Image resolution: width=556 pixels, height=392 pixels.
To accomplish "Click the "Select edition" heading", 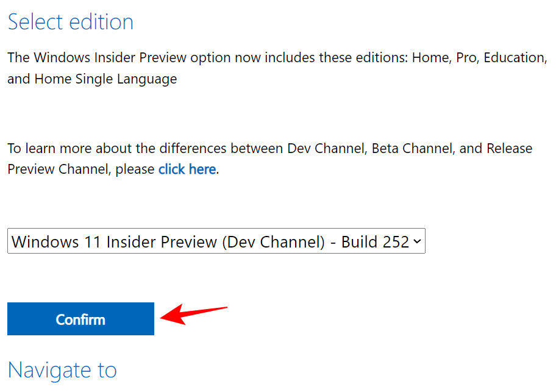I will (x=70, y=22).
